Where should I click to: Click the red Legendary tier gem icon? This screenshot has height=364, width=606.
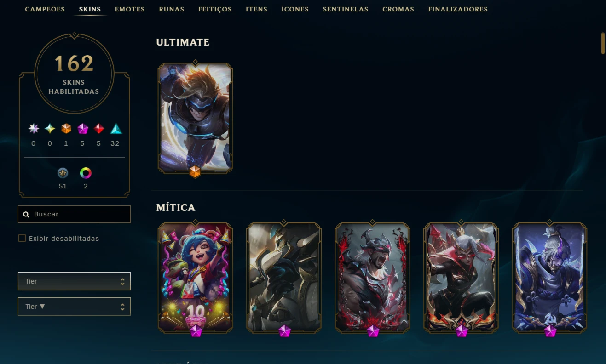click(x=99, y=129)
